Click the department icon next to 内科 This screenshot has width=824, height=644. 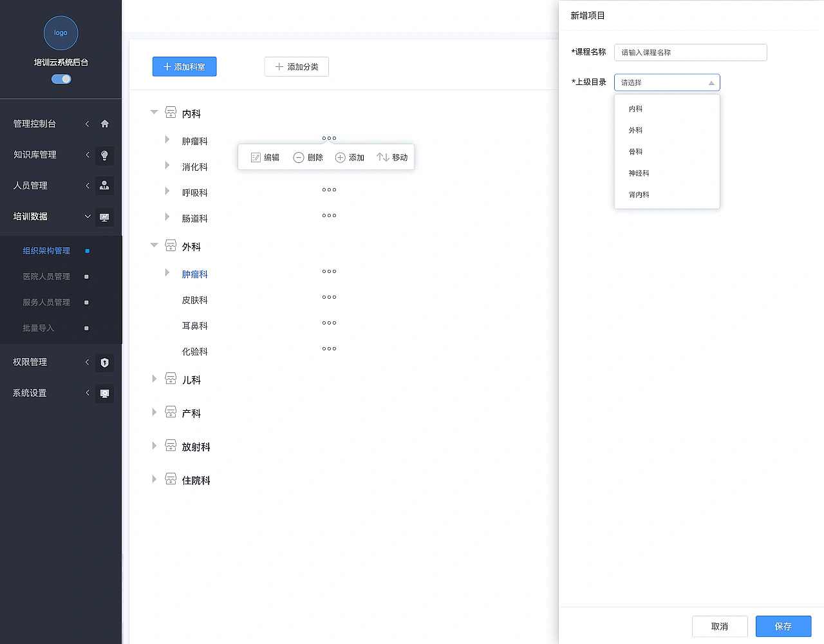[171, 112]
